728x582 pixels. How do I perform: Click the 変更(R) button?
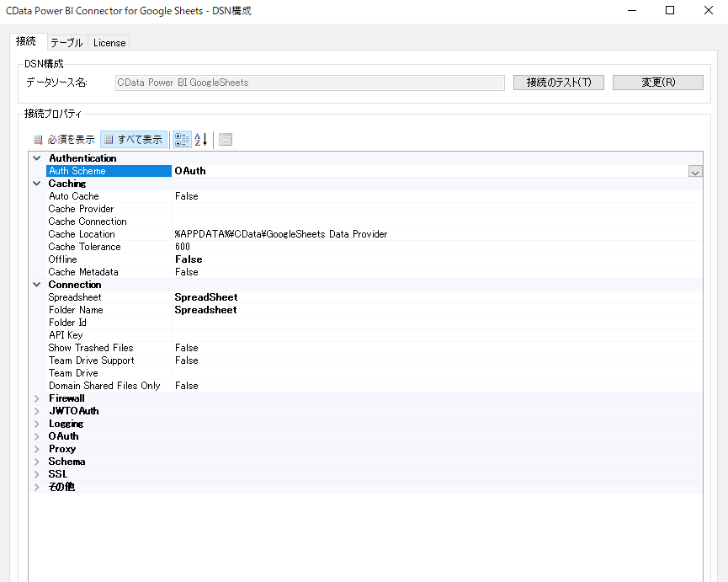pyautogui.click(x=658, y=83)
